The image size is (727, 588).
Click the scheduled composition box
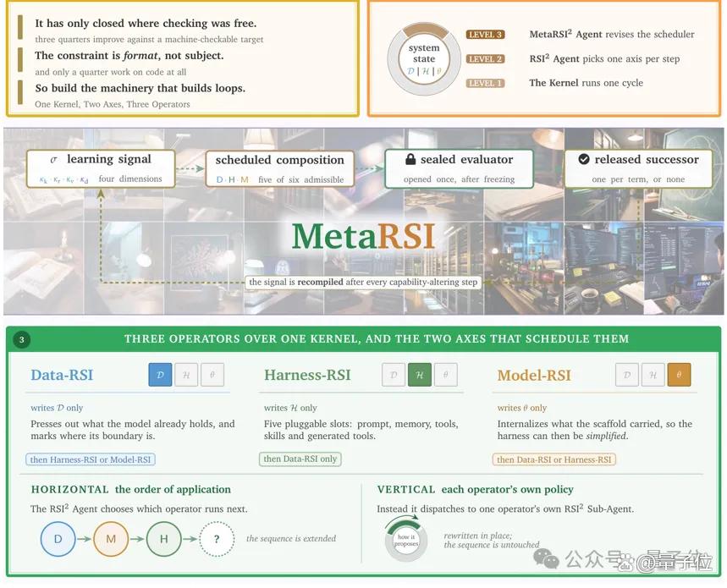[279, 169]
